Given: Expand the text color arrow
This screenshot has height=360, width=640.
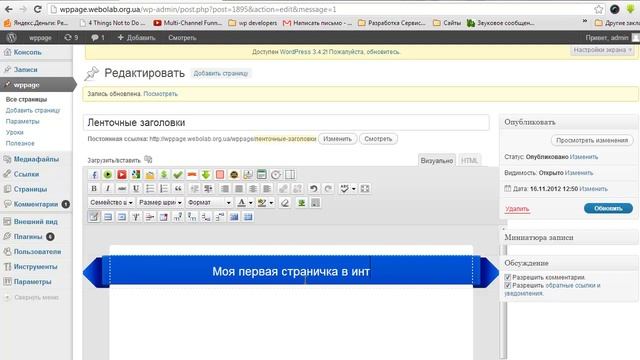Looking at the screenshot, I should (x=251, y=202).
